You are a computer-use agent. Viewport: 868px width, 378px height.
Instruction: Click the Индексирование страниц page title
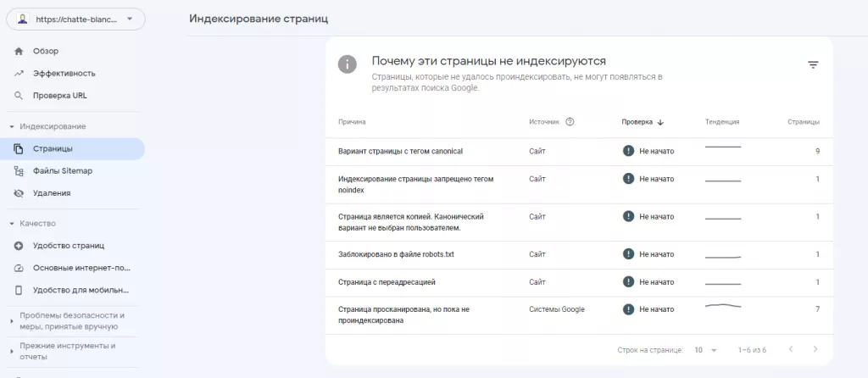coord(259,19)
